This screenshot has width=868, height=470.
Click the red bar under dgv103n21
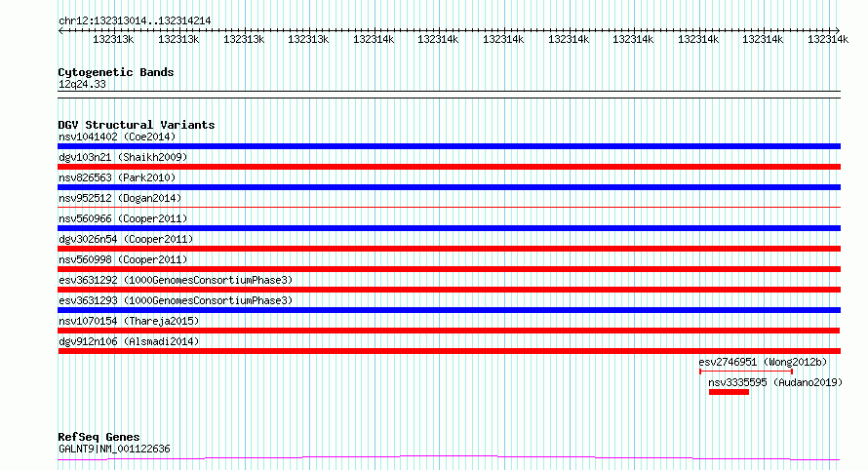point(449,167)
